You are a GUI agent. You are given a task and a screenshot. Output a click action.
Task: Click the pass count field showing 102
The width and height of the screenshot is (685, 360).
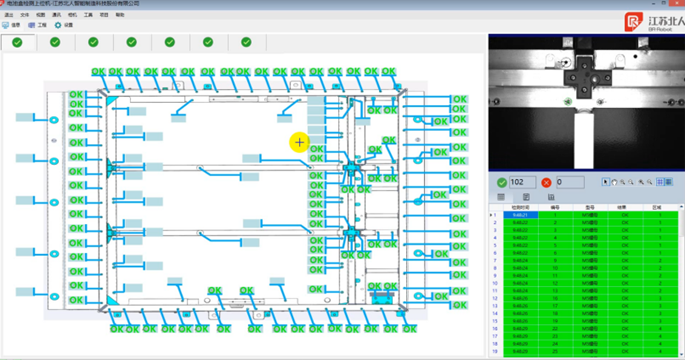(522, 182)
